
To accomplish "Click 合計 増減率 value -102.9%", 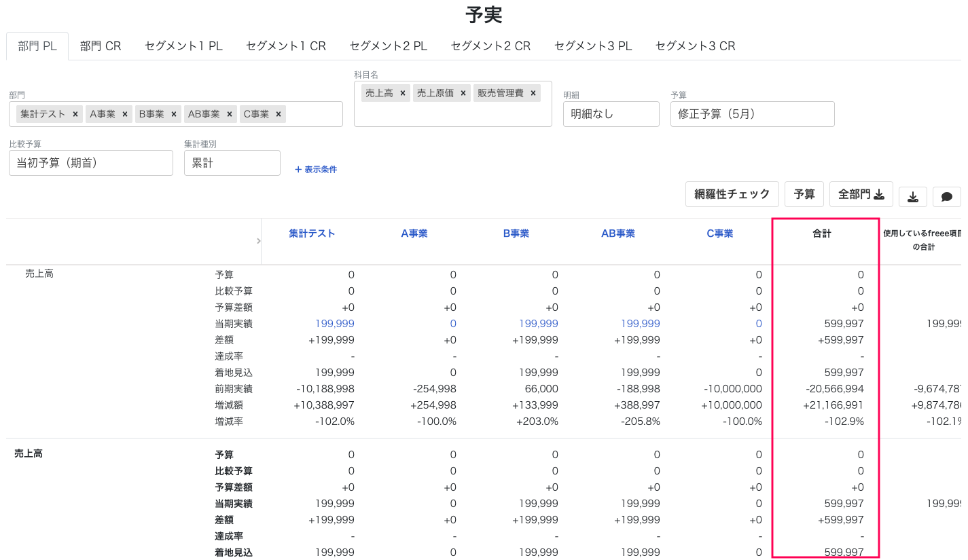I will [846, 422].
